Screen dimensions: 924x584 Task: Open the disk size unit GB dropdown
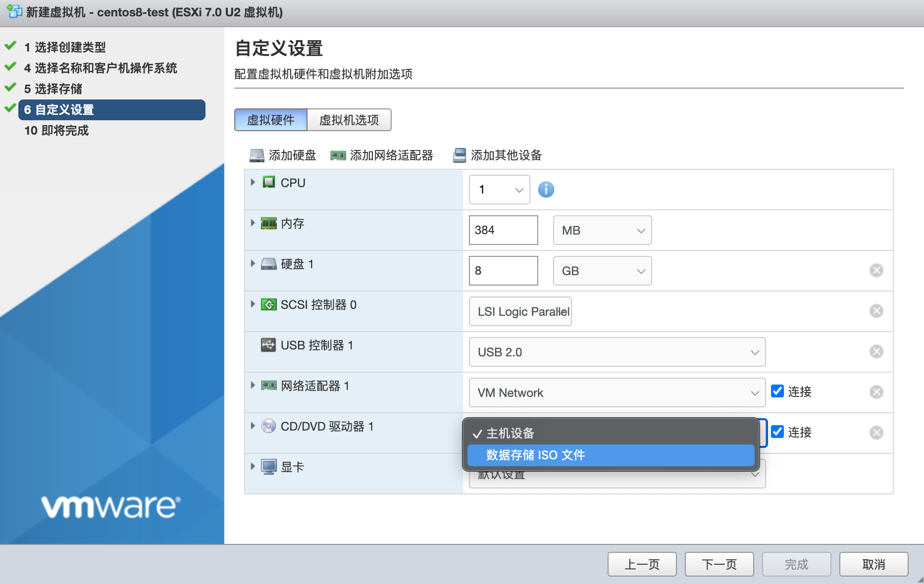602,271
